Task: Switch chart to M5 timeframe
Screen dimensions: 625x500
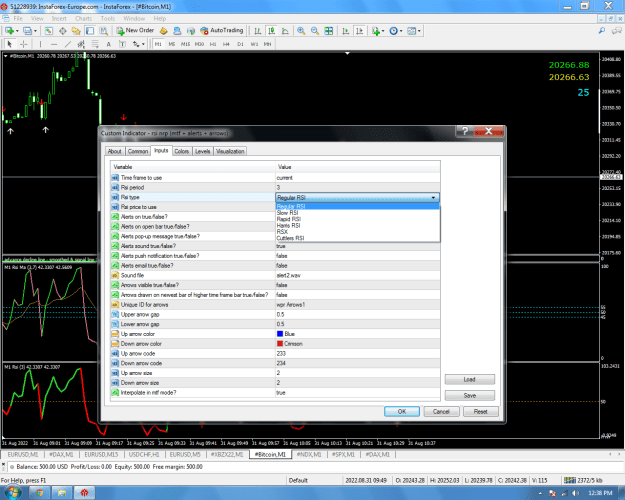Action: pos(172,44)
